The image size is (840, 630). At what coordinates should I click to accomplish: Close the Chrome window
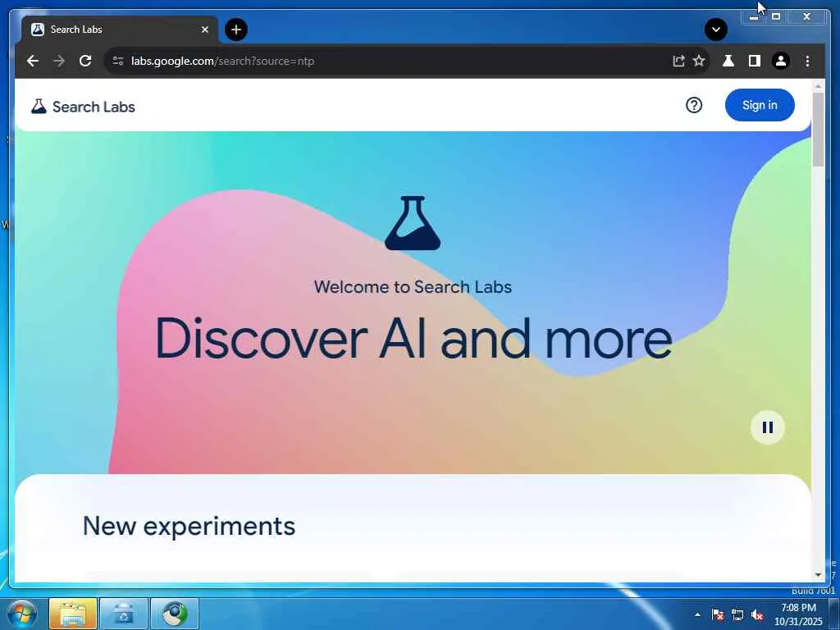point(807,17)
